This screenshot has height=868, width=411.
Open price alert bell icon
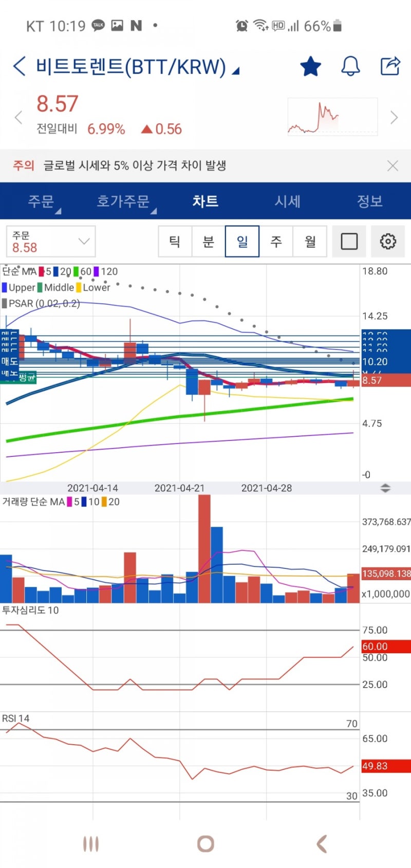point(350,67)
